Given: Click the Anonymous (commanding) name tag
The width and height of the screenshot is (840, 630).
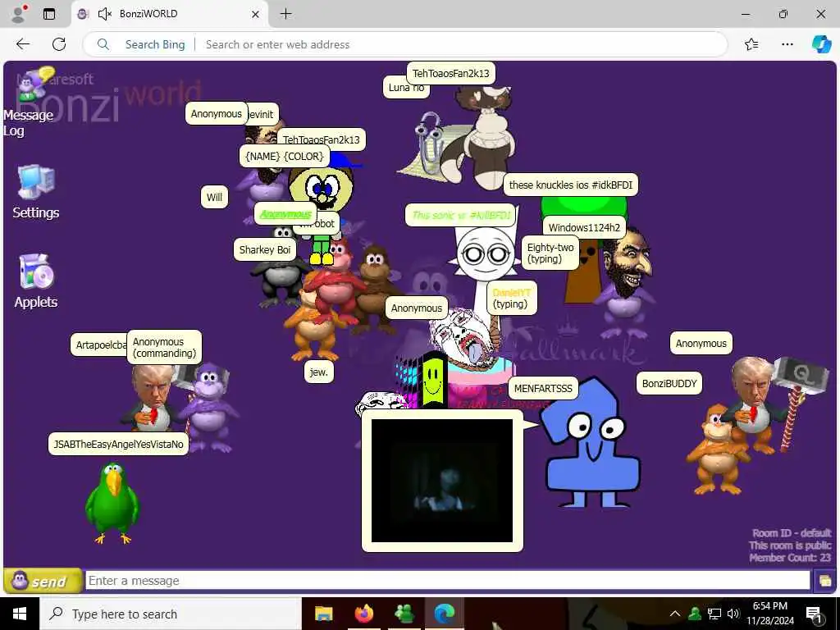Looking at the screenshot, I should click(164, 347).
